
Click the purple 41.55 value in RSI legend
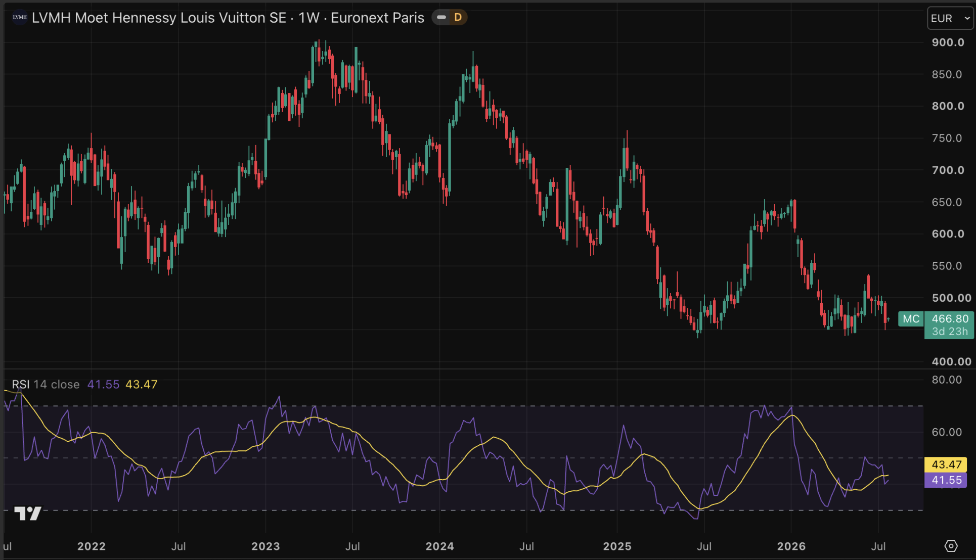(103, 385)
